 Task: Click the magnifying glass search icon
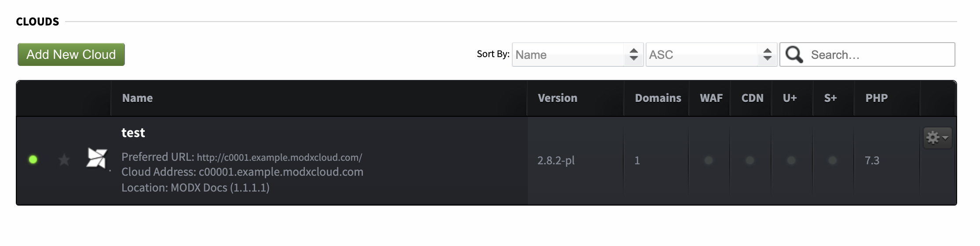click(794, 54)
